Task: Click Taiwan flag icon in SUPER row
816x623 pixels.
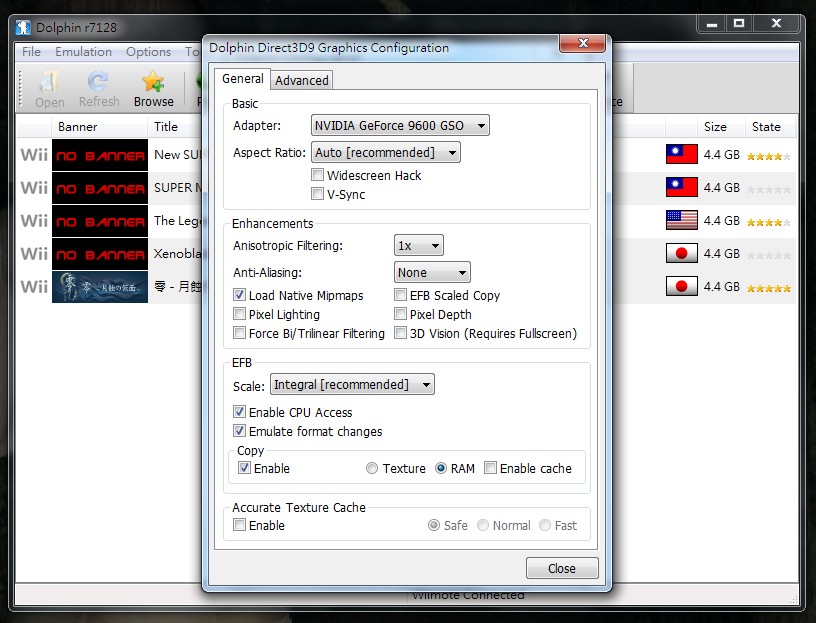Action: (x=681, y=187)
